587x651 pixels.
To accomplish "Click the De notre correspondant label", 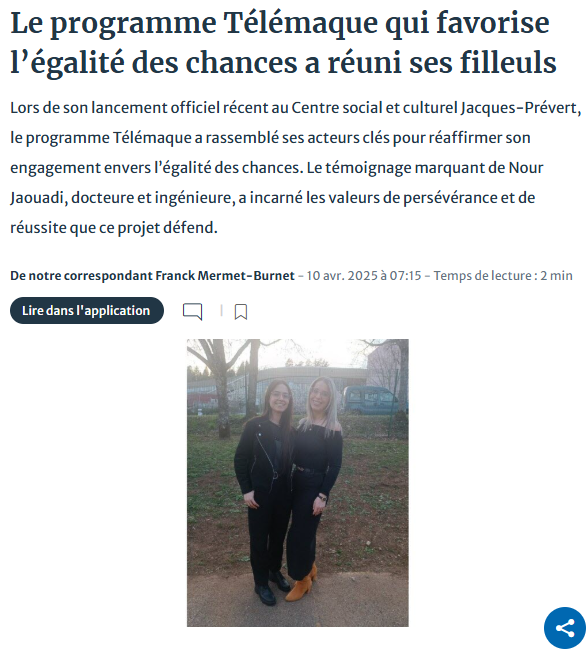I will click(x=82, y=276).
